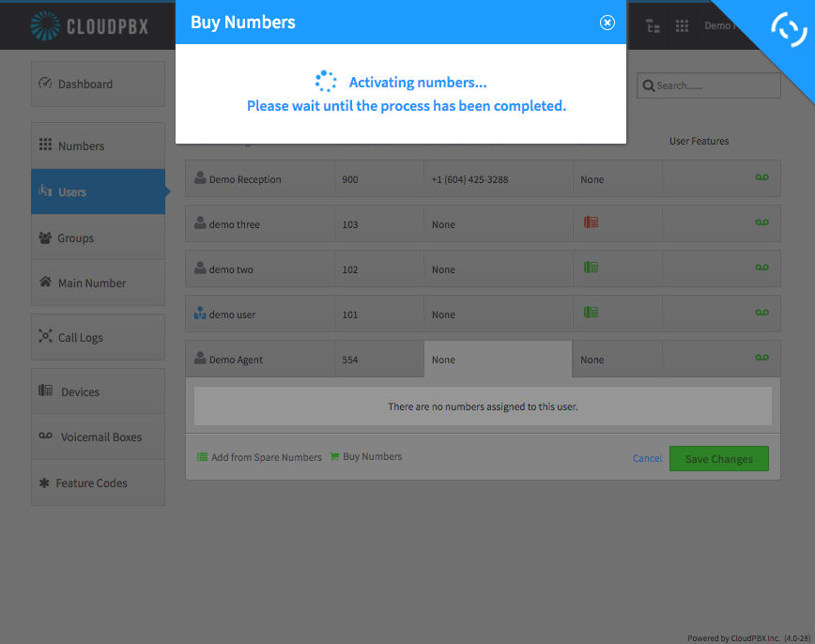
Task: Open voicemail icon for Demo Reception
Action: 762,177
